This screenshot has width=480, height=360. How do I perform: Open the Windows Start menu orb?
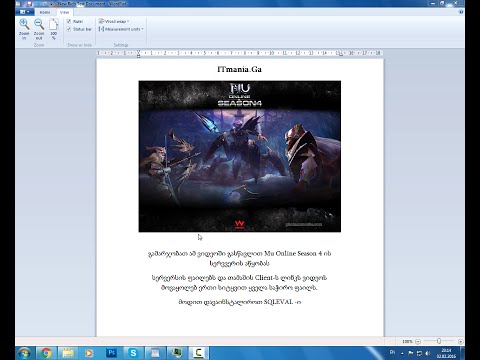click(24, 353)
